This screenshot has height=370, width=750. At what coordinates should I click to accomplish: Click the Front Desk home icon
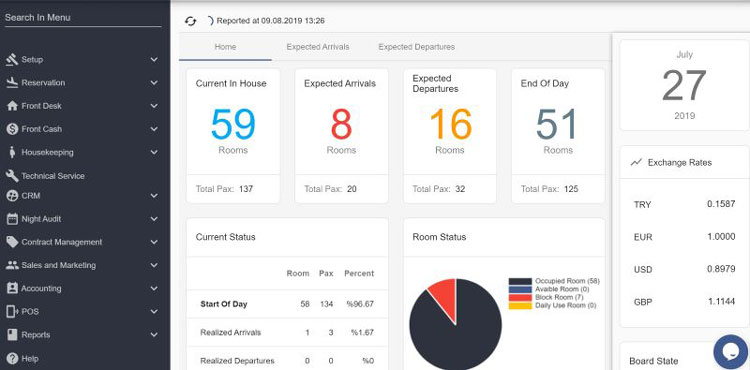pyautogui.click(x=12, y=106)
